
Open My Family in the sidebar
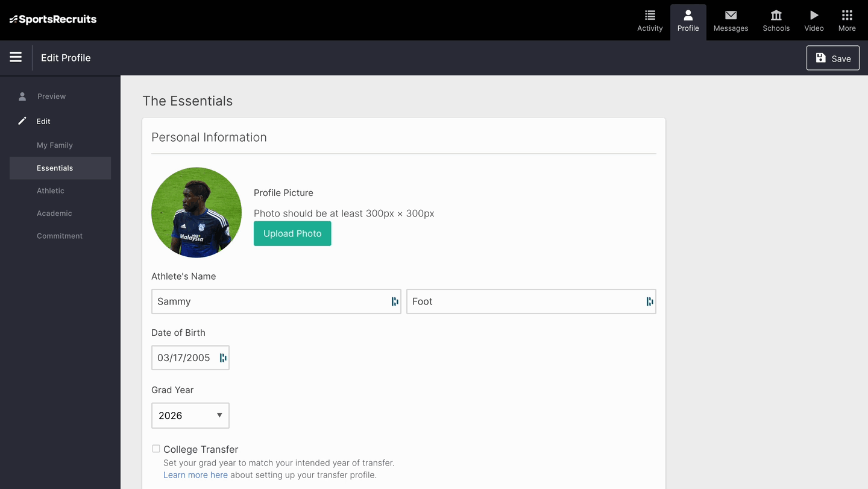pos(55,145)
